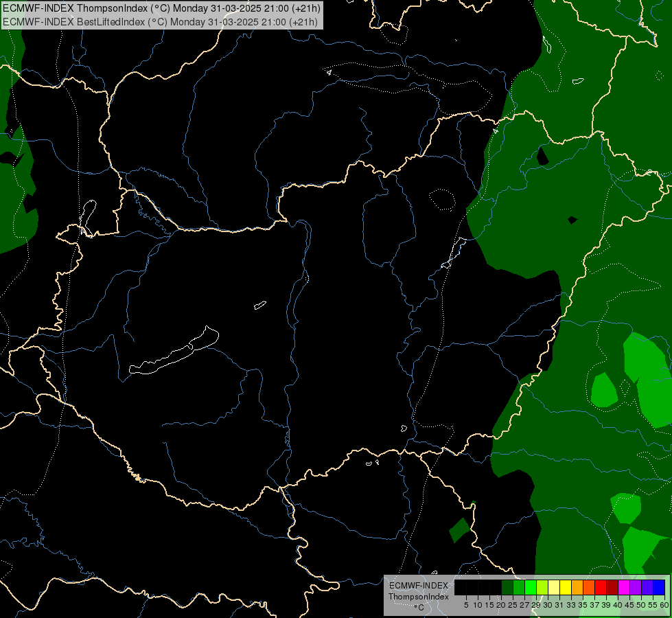This screenshot has width=672, height=618.
Task: Pick the pale yellow 30–31 legend swatch
Action: point(554,588)
